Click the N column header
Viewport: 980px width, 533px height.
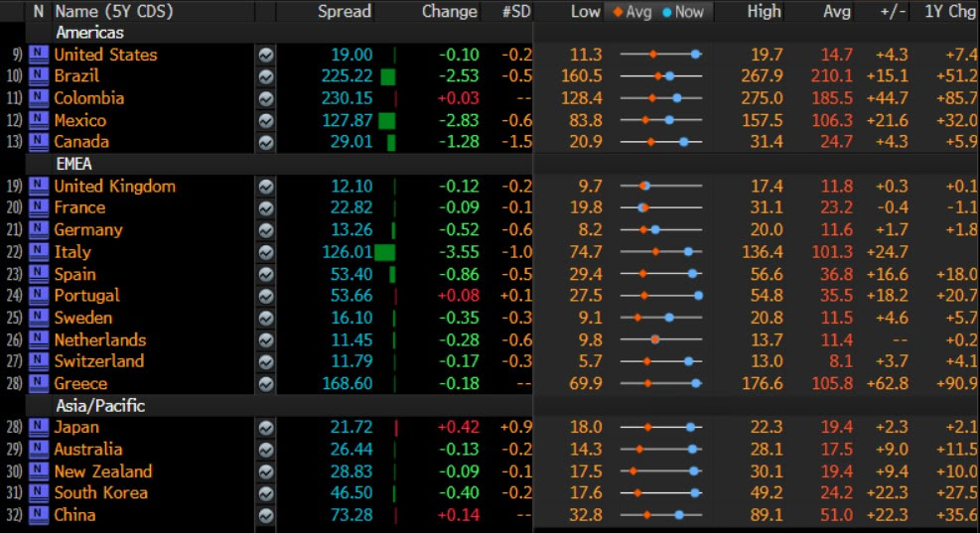click(39, 11)
